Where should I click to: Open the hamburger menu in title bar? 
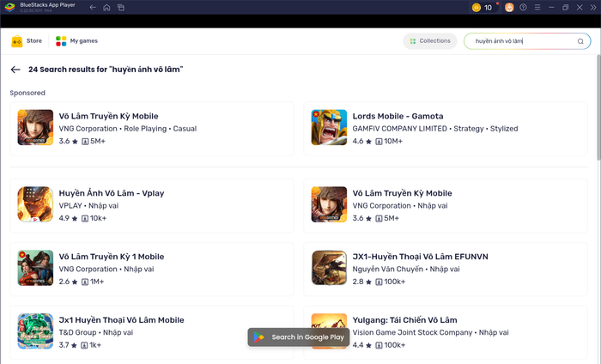click(537, 7)
